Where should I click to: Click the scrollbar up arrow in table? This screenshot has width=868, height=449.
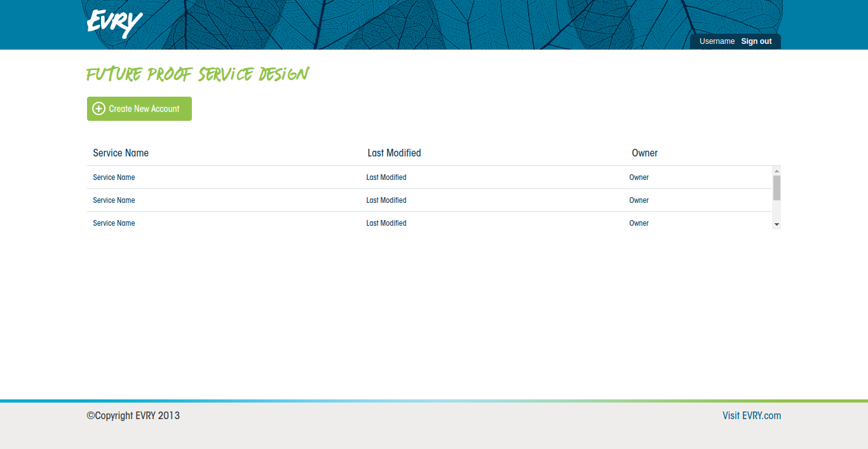(776, 171)
